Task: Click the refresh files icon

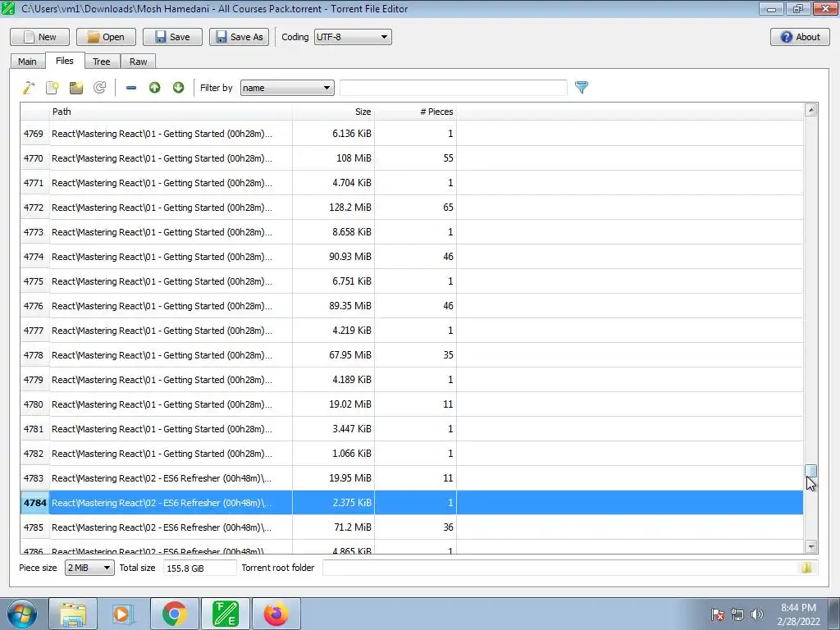Action: coord(99,87)
